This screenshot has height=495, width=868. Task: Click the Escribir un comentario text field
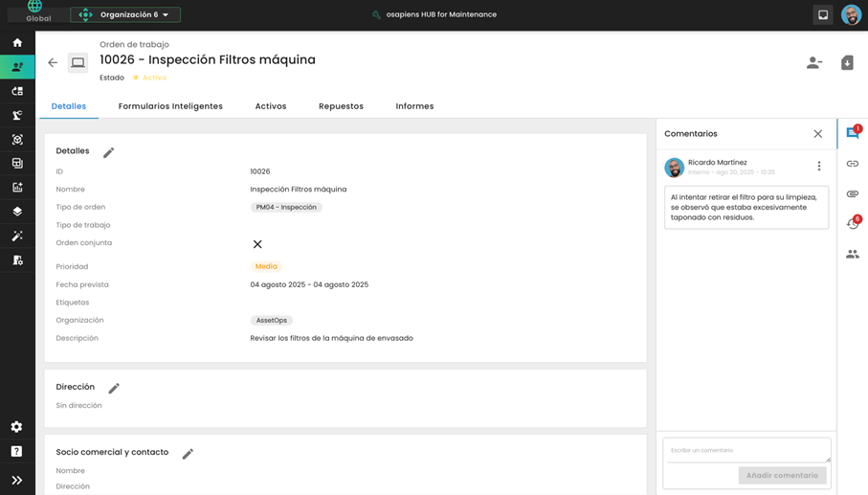tap(746, 450)
